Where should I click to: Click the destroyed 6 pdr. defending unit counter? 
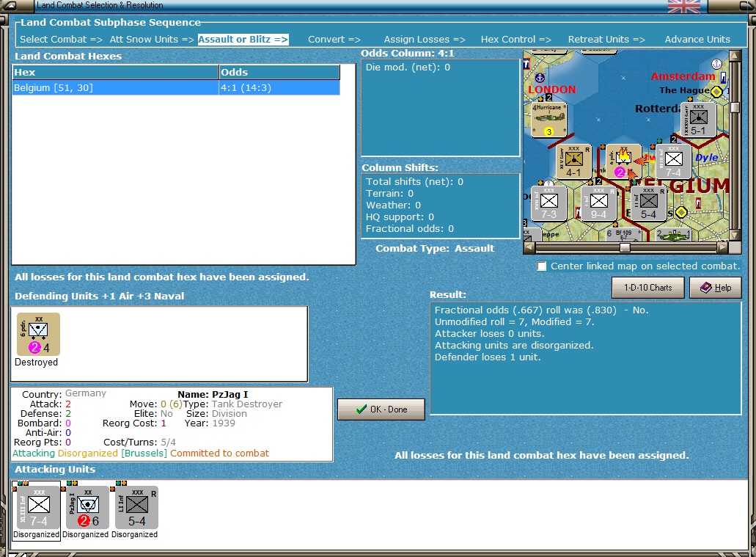coord(39,334)
